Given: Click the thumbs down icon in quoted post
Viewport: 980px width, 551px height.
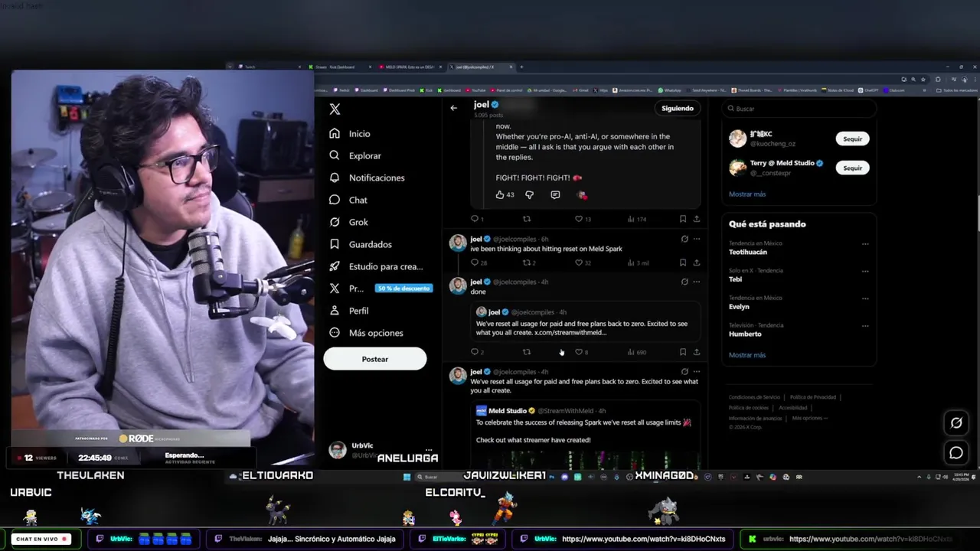Looking at the screenshot, I should [529, 195].
